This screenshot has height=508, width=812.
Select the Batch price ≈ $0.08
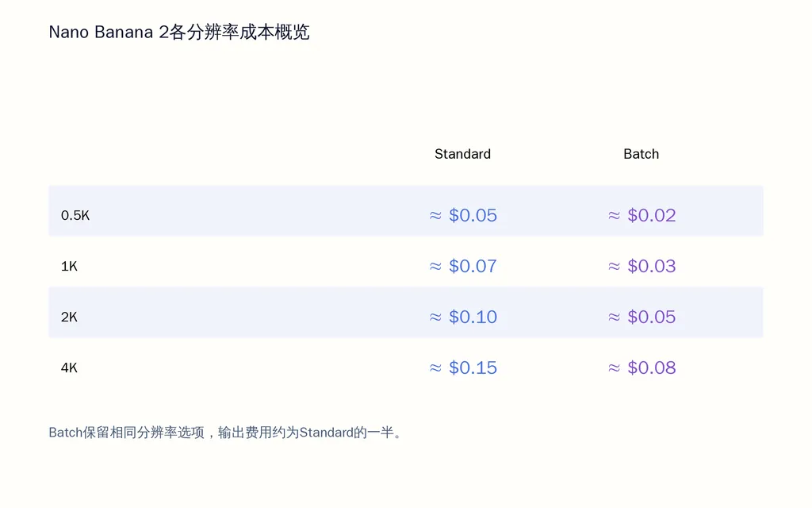click(642, 368)
